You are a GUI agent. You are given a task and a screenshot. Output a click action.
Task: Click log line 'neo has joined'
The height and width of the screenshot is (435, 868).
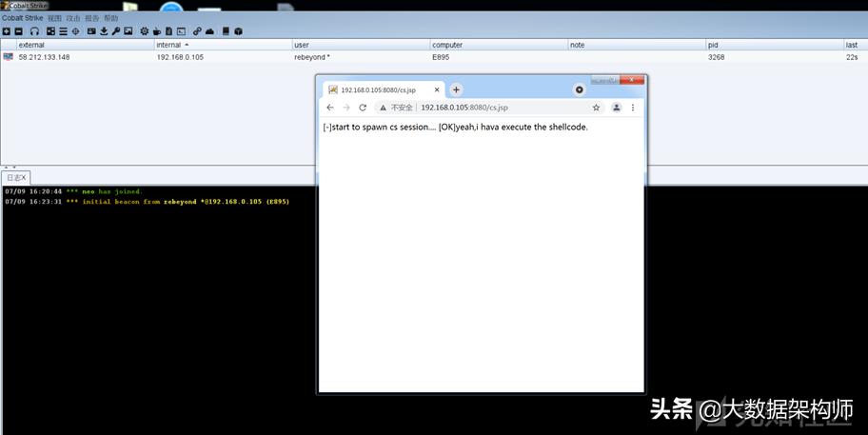click(73, 191)
